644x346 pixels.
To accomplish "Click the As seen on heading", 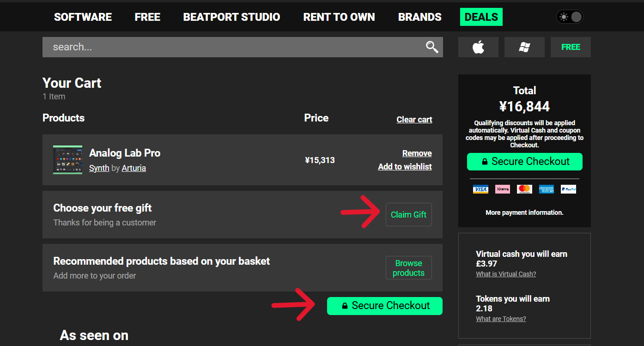I will click(94, 335).
